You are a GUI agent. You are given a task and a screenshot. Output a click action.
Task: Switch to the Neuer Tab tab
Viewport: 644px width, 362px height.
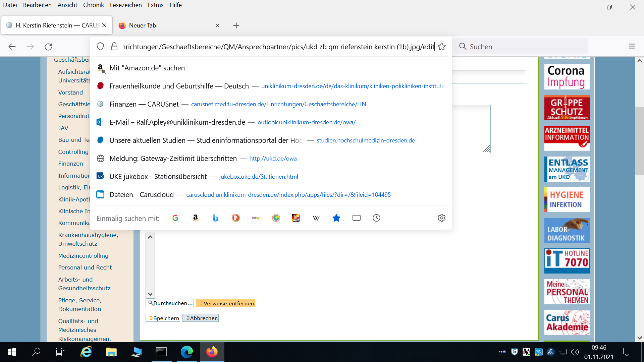169,25
